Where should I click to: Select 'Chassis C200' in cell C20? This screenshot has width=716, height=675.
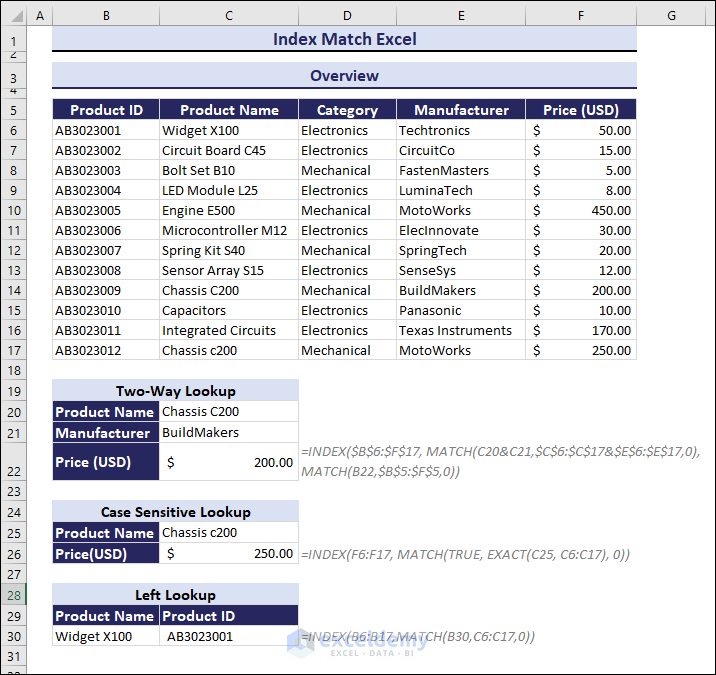pyautogui.click(x=229, y=411)
